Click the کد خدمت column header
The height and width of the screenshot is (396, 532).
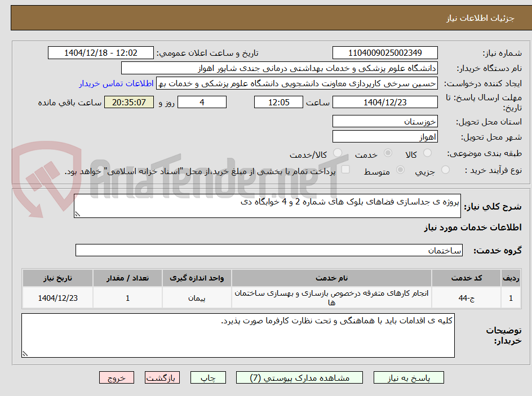click(x=467, y=278)
